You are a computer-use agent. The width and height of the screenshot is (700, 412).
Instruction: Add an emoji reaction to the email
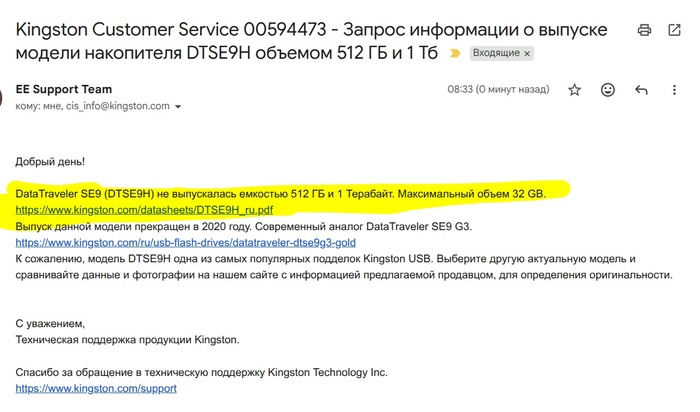[607, 90]
